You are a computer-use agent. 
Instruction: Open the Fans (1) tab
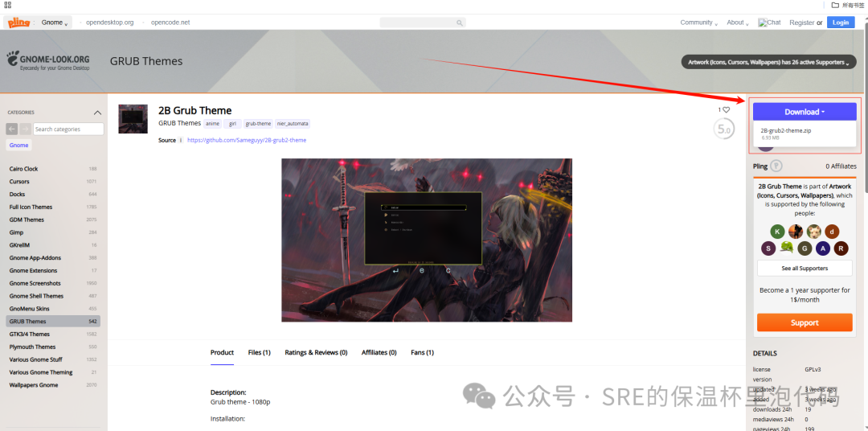[423, 352]
